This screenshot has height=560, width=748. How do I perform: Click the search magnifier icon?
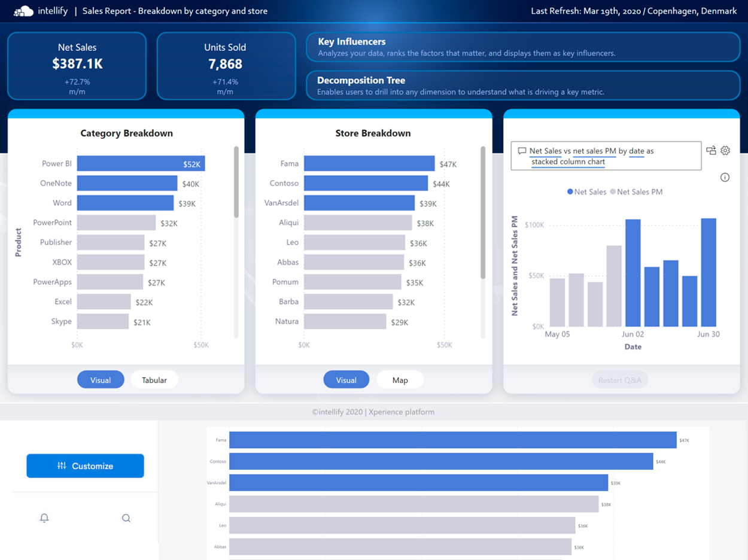click(126, 518)
